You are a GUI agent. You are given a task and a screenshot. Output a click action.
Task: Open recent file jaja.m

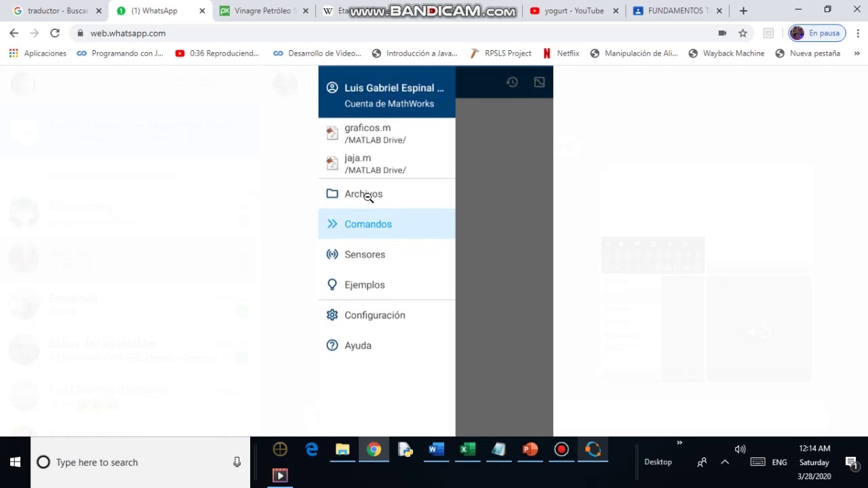tap(387, 163)
